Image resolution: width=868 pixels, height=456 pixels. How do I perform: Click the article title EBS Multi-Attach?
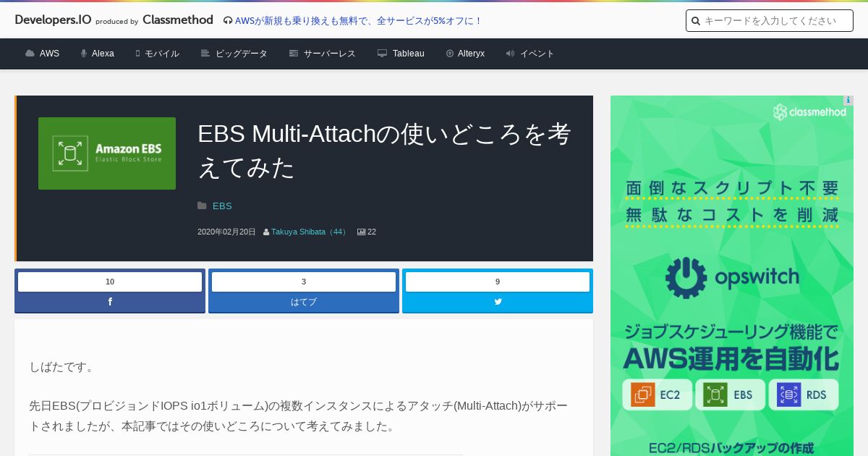pyautogui.click(x=385, y=151)
